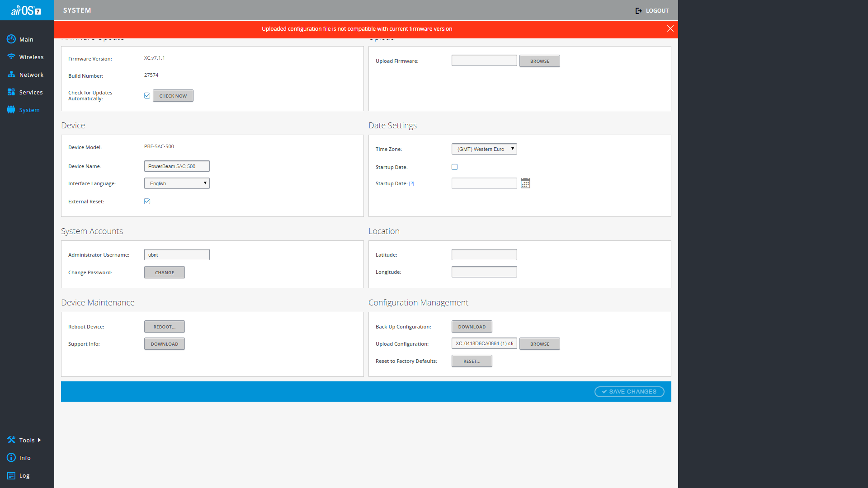Screen dimensions: 868x488
Task: Open the Log page icon
Action: (x=11, y=475)
